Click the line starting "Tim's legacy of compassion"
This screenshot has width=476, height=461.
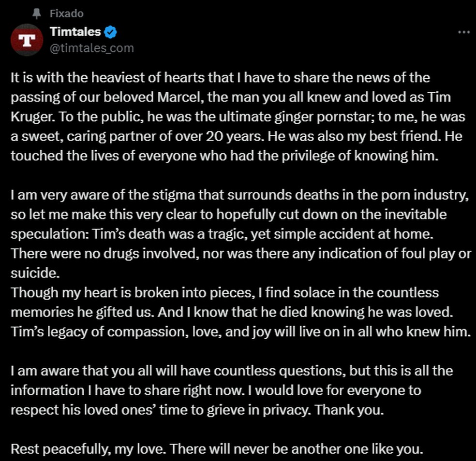coord(240,332)
